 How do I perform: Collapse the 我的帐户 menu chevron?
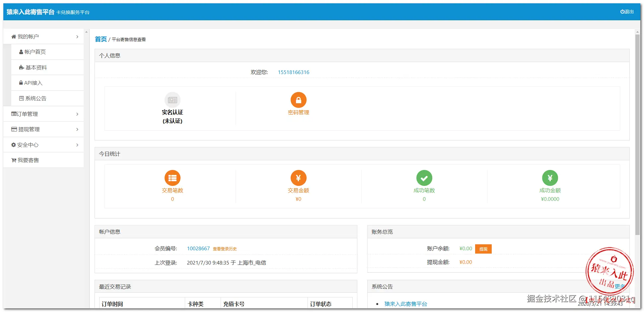[x=77, y=37]
